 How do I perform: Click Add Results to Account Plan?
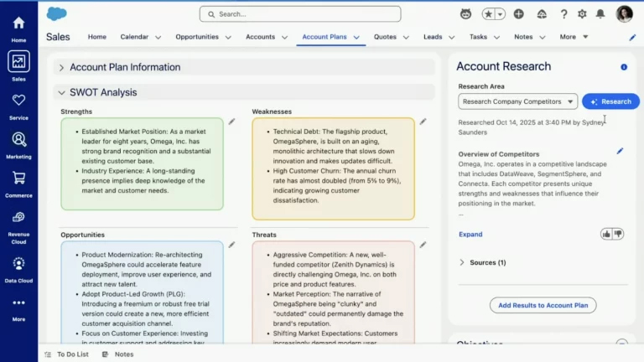pos(543,305)
